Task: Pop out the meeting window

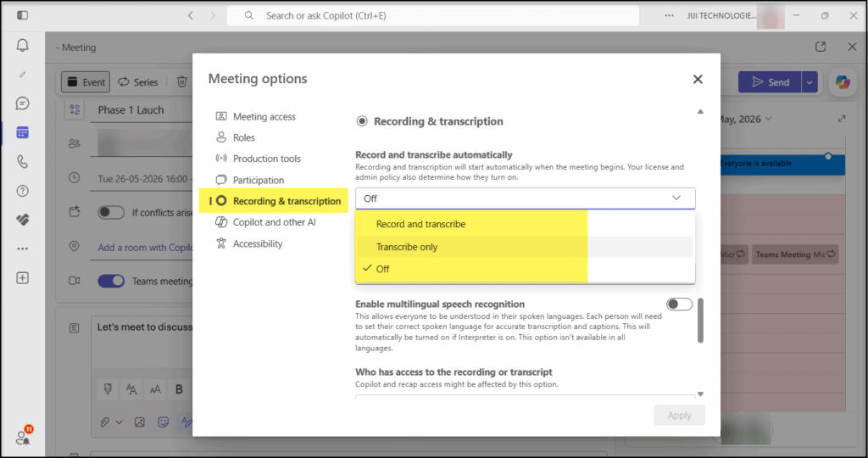Action: (x=821, y=47)
